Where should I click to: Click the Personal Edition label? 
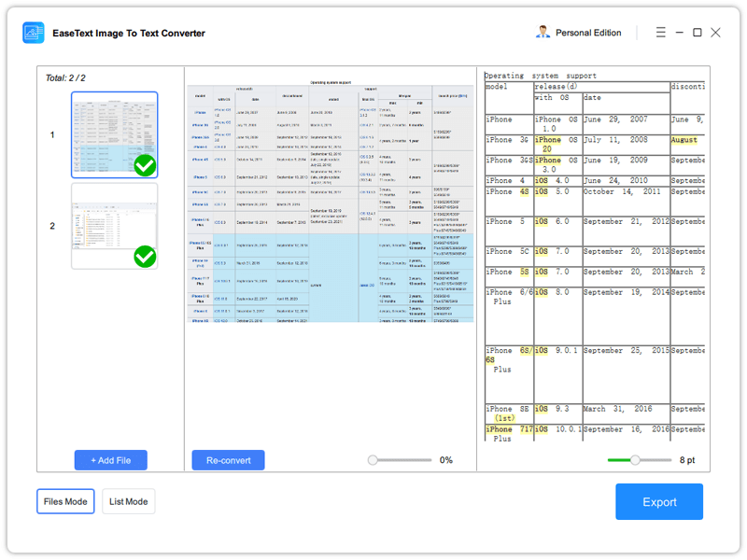(588, 33)
